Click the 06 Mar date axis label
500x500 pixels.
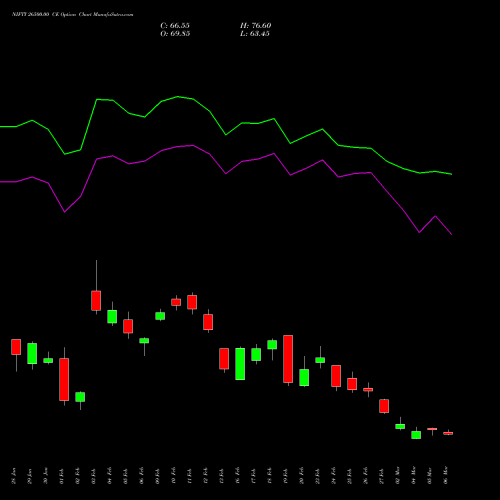(446, 476)
